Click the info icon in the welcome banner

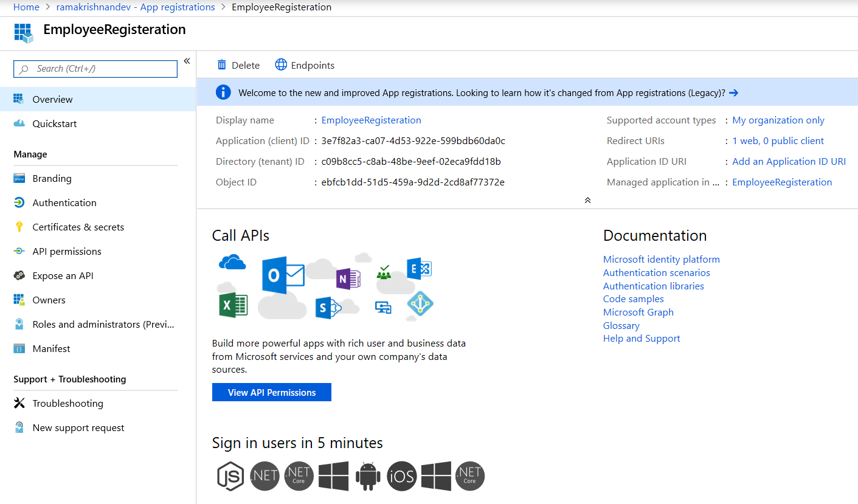point(223,92)
